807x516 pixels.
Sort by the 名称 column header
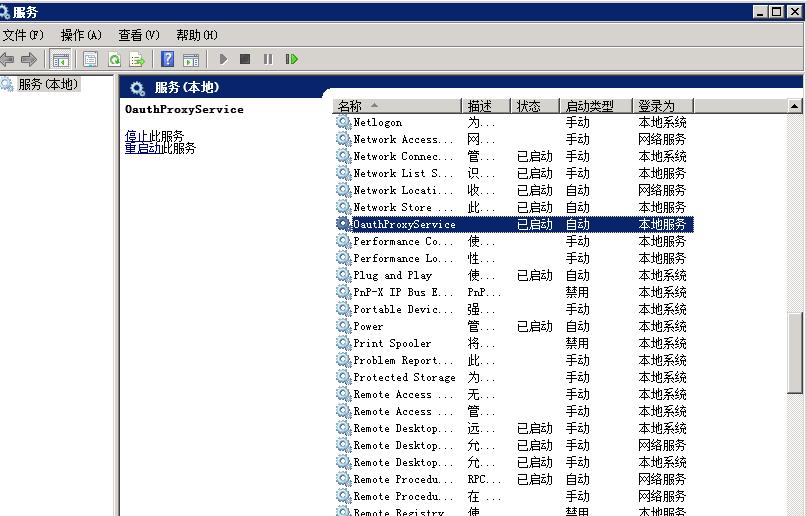[x=397, y=106]
